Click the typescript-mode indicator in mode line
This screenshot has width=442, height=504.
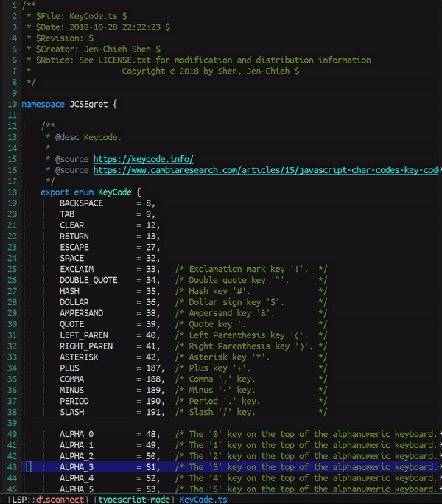tap(134, 500)
